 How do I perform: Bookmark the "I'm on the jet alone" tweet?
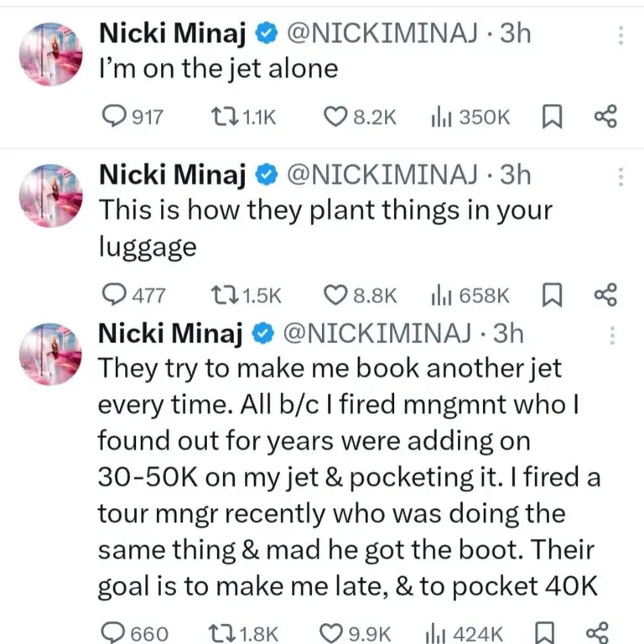coord(551,117)
